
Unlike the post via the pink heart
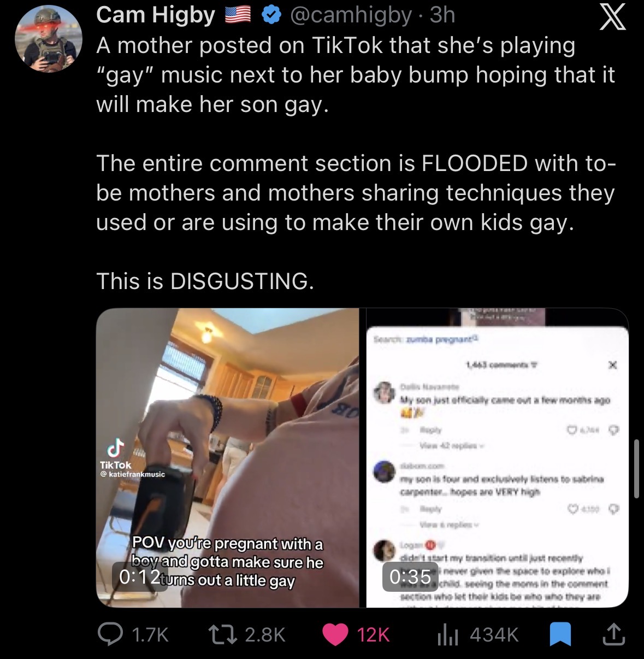pyautogui.click(x=335, y=634)
